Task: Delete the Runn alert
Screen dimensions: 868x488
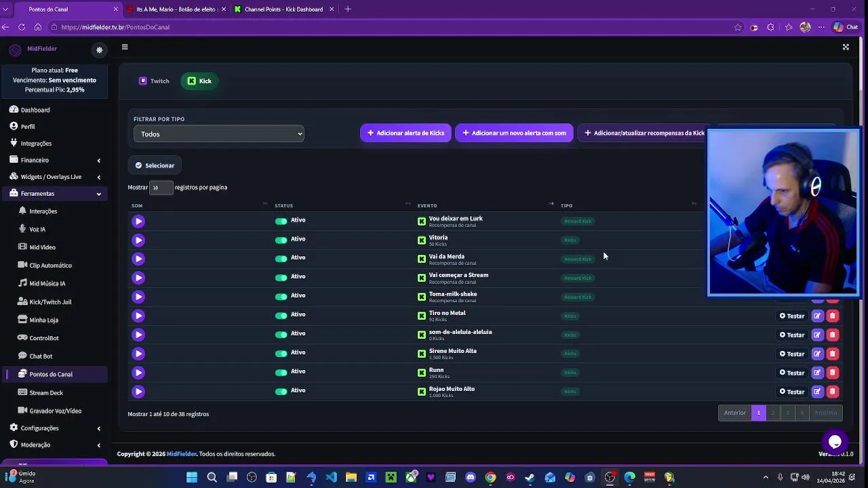Action: 833,373
